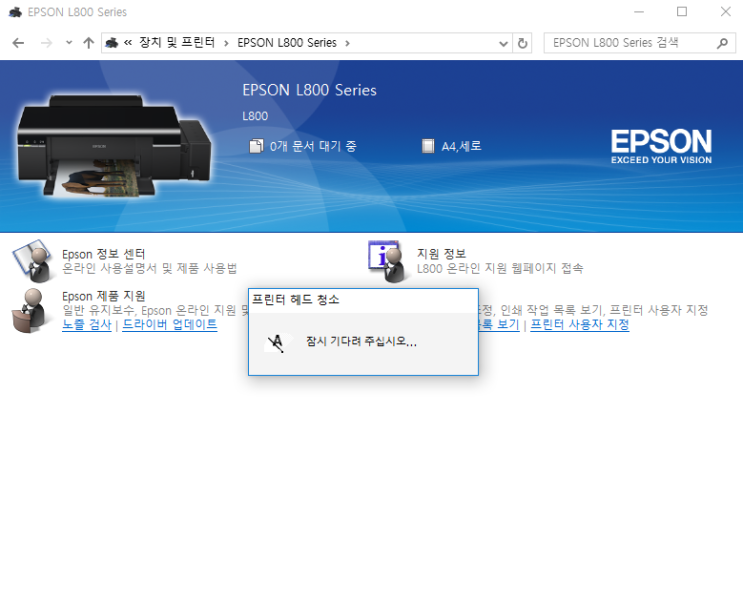
Task: Click the Epson 제품 지원 person icon
Action: coord(29,310)
